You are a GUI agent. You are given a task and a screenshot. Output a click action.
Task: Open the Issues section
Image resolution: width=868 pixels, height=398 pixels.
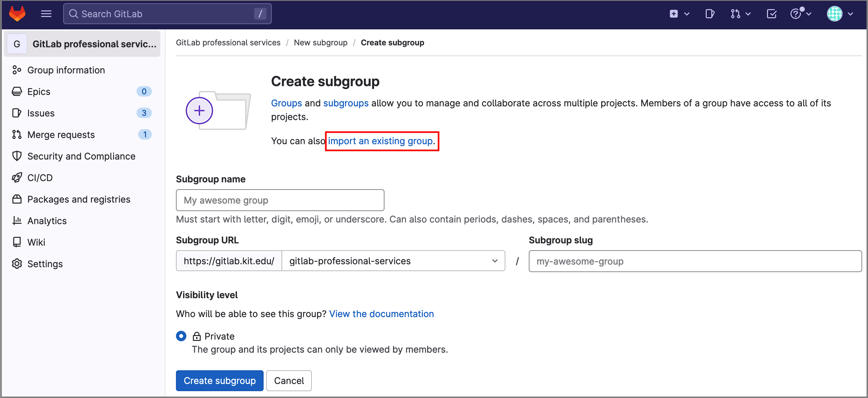(x=41, y=113)
